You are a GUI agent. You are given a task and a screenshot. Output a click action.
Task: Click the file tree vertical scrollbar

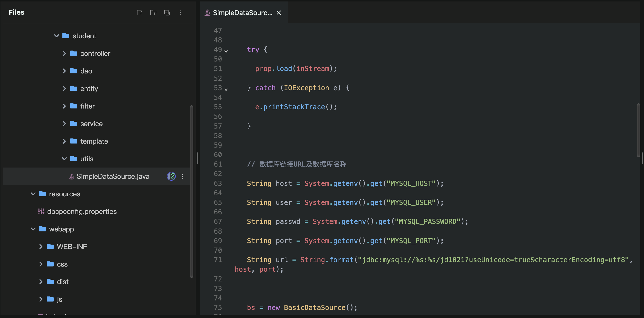click(192, 191)
